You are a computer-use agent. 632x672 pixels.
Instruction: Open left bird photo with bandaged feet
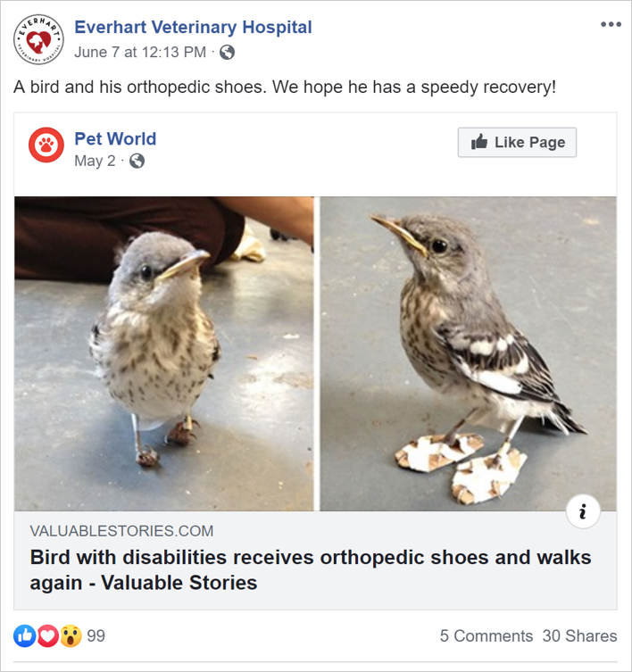pos(164,353)
